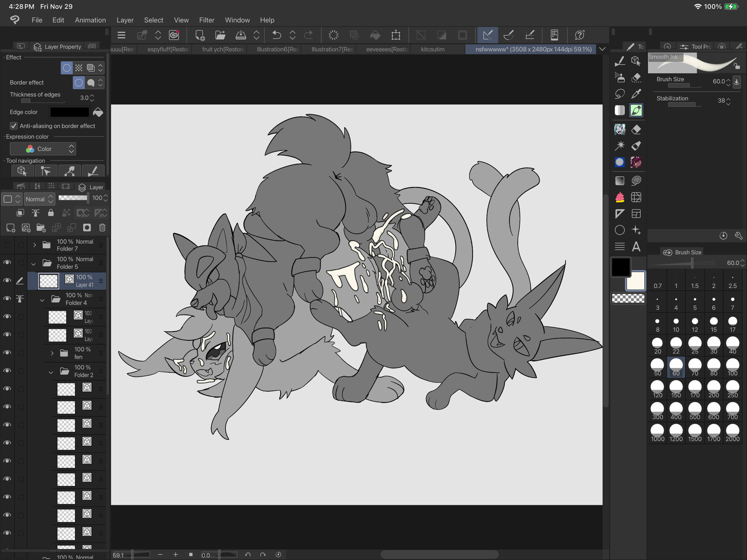
Task: Open the Normal blending mode dropdown
Action: click(x=40, y=199)
